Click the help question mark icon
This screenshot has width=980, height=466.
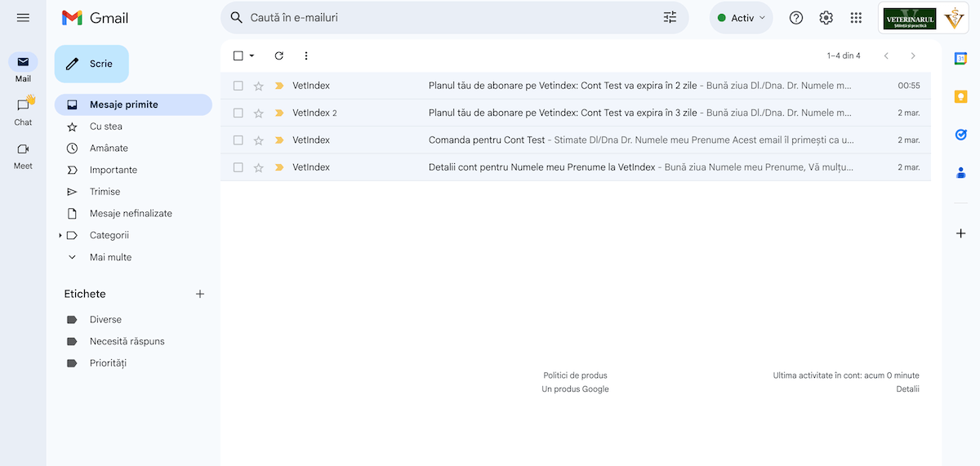pos(795,18)
